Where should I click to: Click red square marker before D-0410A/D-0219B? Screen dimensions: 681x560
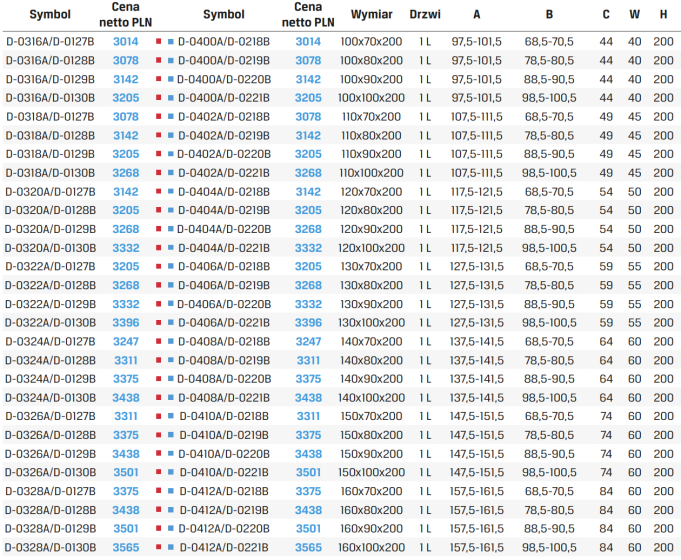pyautogui.click(x=159, y=435)
